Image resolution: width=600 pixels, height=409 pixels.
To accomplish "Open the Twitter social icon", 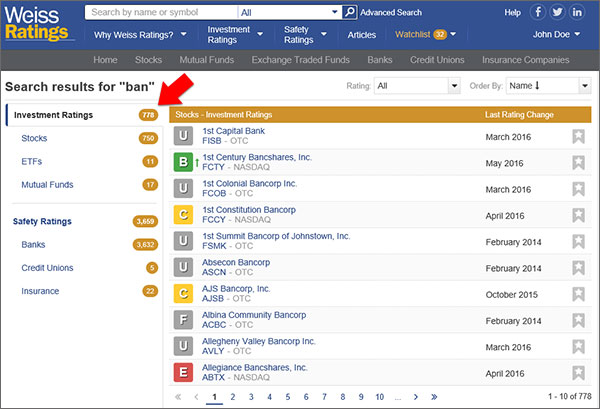I will click(559, 13).
